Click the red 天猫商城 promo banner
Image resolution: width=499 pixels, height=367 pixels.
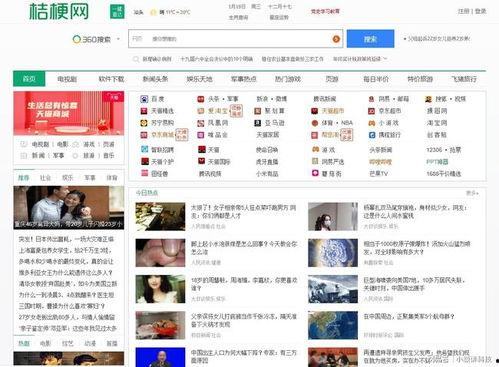[69, 113]
